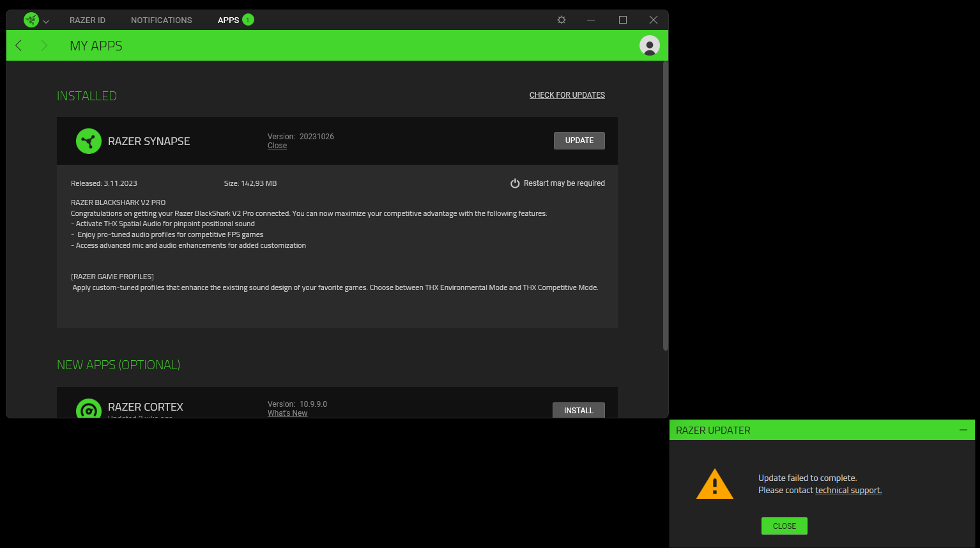Expand the Razer logo dropdown chevron
Screen dimensions: 980x548
[x=46, y=21]
